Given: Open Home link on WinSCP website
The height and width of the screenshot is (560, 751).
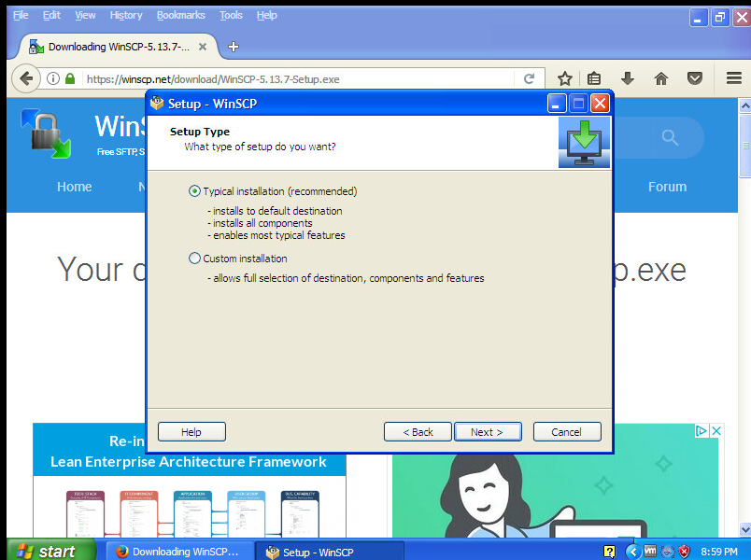Looking at the screenshot, I should coord(74,187).
